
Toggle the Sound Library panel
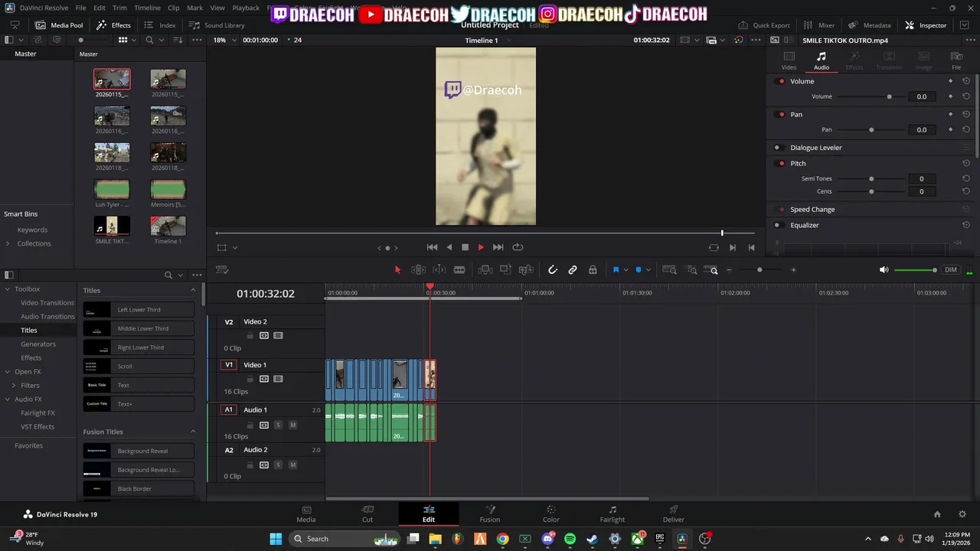(217, 25)
